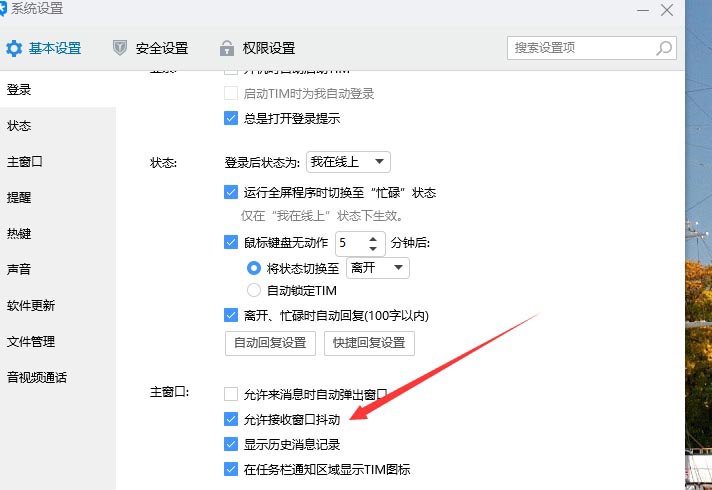712x490 pixels.
Task: Toggle 启动TIM时为我自动登录 checkbox
Action: pyautogui.click(x=231, y=94)
